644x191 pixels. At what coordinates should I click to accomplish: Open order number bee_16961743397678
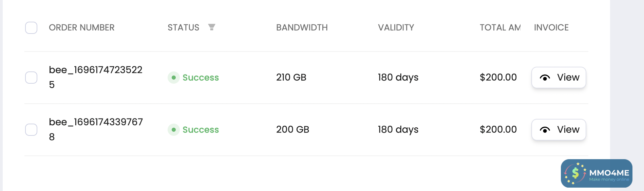click(x=96, y=122)
